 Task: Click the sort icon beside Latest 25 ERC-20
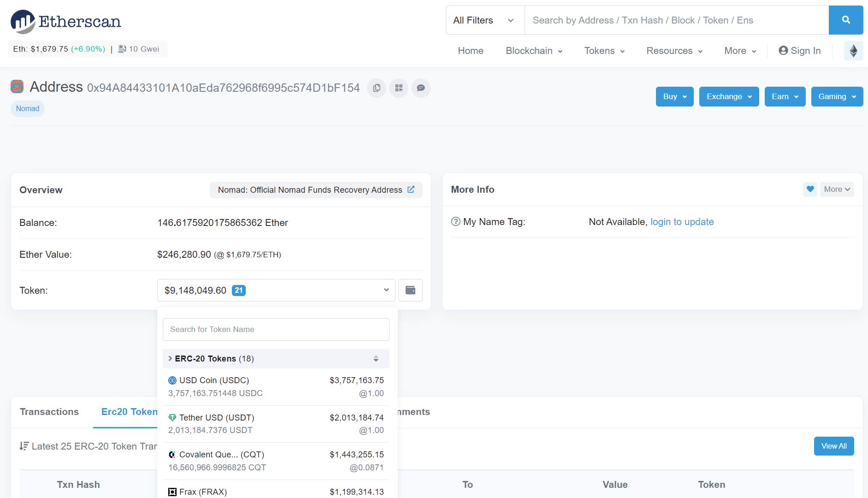point(24,446)
